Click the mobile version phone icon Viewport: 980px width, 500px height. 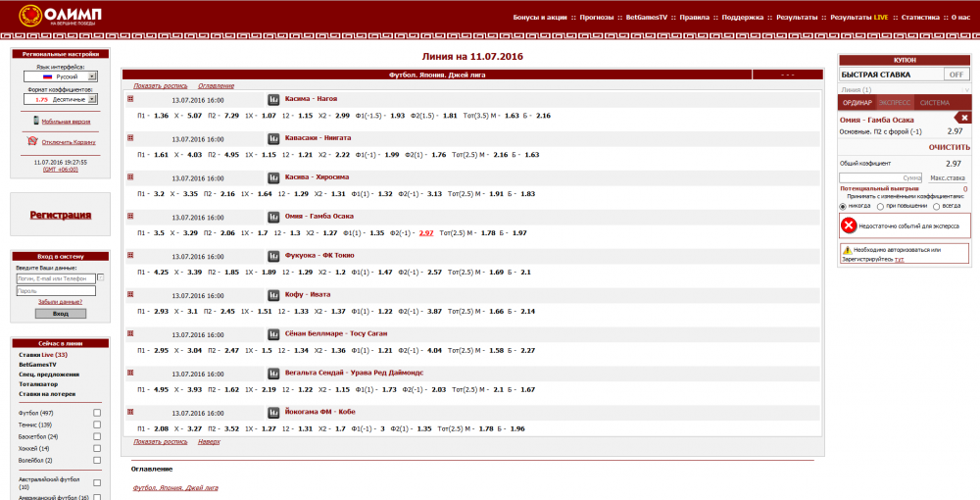[35, 121]
